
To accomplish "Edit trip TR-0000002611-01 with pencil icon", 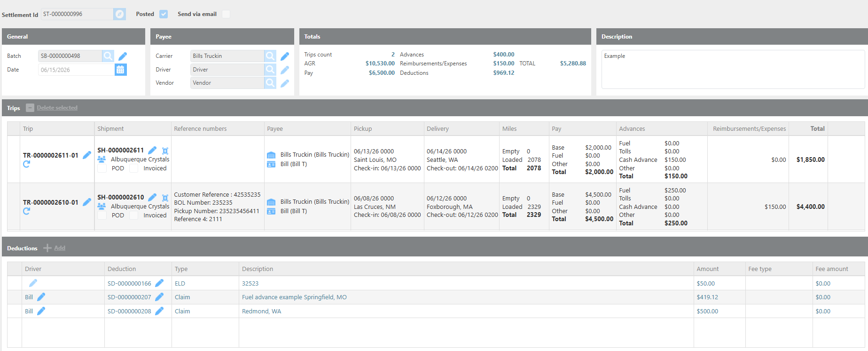I will 87,155.
